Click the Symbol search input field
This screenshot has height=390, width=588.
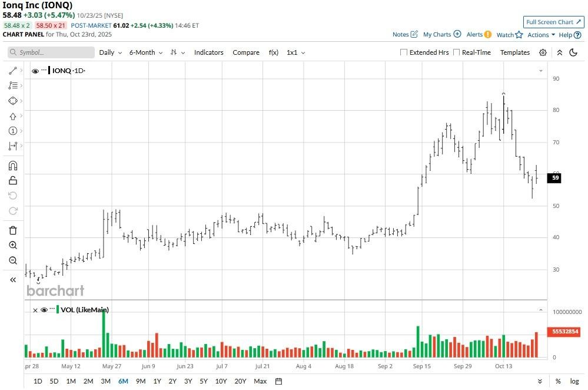tap(51, 52)
